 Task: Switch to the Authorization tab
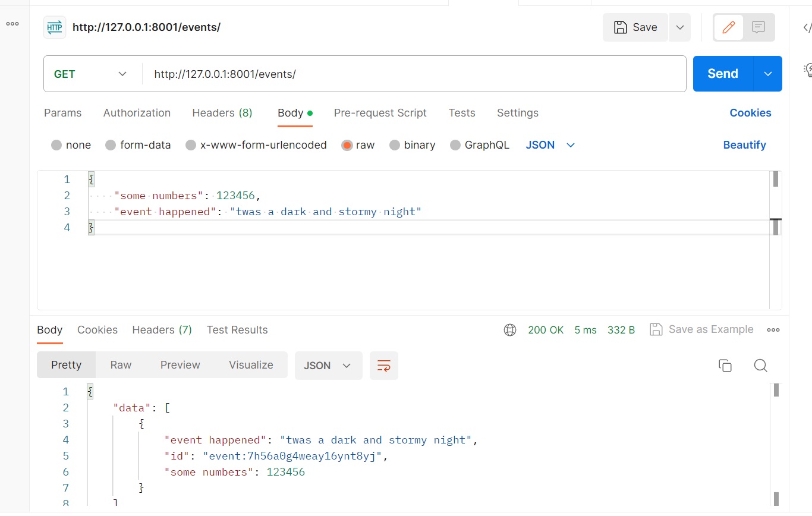click(137, 113)
